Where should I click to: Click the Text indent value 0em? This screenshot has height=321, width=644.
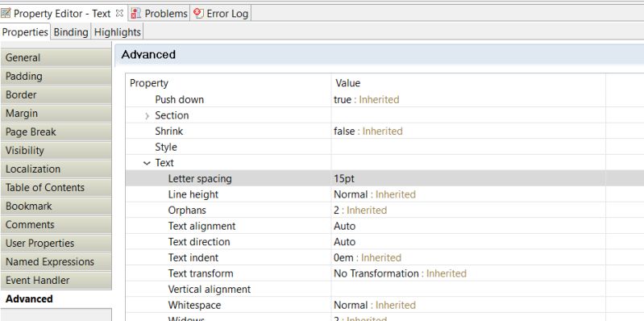click(x=343, y=258)
